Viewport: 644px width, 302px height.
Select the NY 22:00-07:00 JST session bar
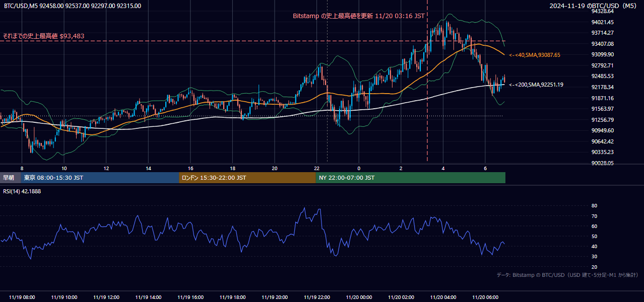(411, 178)
